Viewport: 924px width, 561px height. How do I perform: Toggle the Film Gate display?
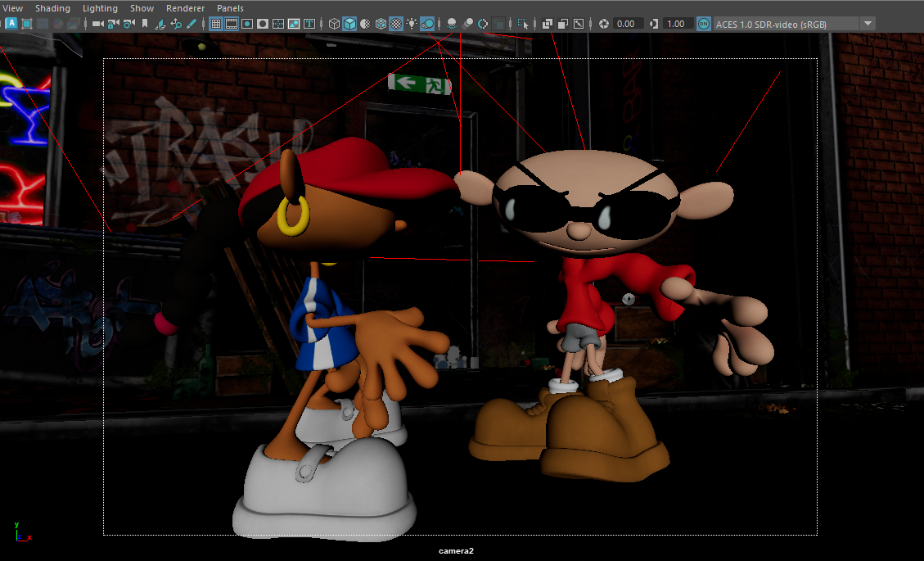(x=232, y=24)
